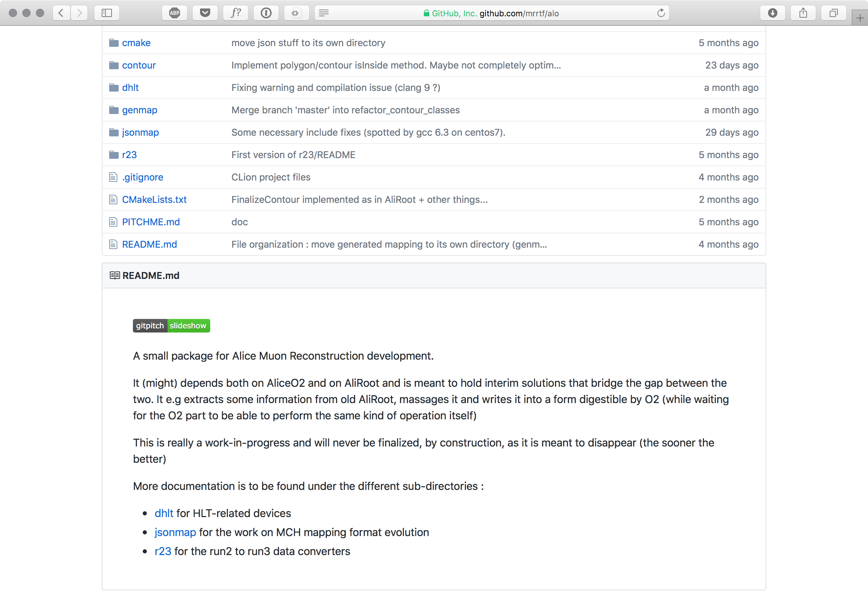Viewport: 868px width, 608px height.
Task: Open the f? font extension icon
Action: coord(236,13)
